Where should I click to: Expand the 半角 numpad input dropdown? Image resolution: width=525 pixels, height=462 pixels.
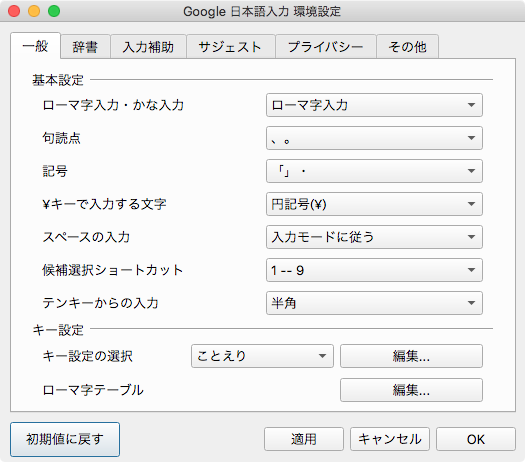374,303
